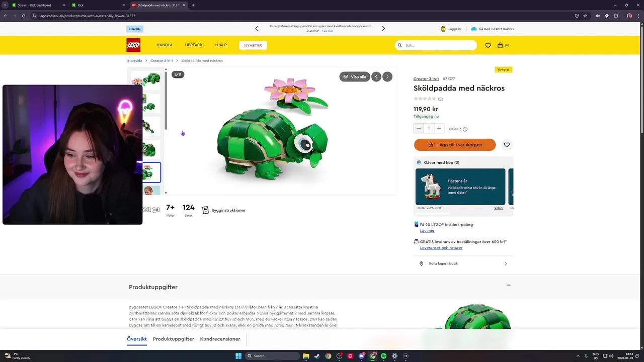Go to next promo banner message

pos(383,29)
